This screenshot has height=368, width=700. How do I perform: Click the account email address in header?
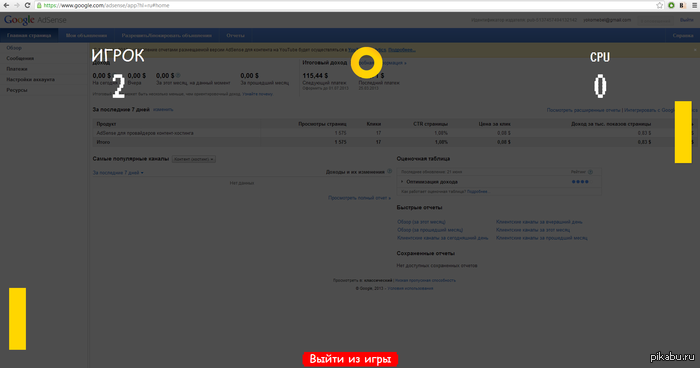tap(607, 20)
